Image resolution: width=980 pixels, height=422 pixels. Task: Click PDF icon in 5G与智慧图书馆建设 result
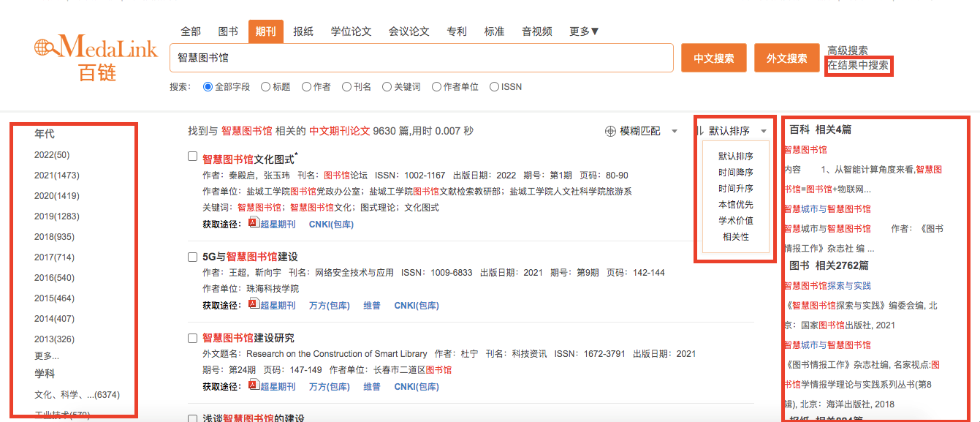click(x=254, y=305)
